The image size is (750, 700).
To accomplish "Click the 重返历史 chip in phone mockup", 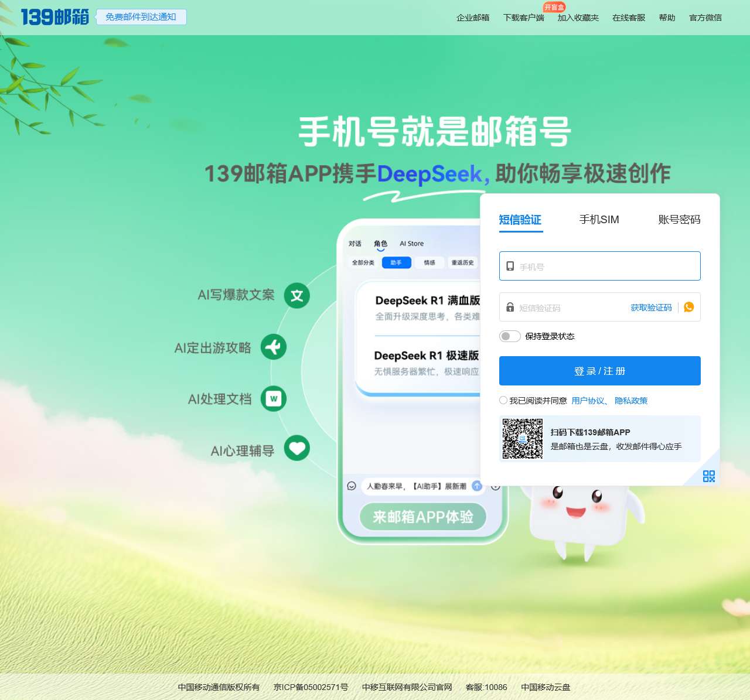I will click(463, 262).
